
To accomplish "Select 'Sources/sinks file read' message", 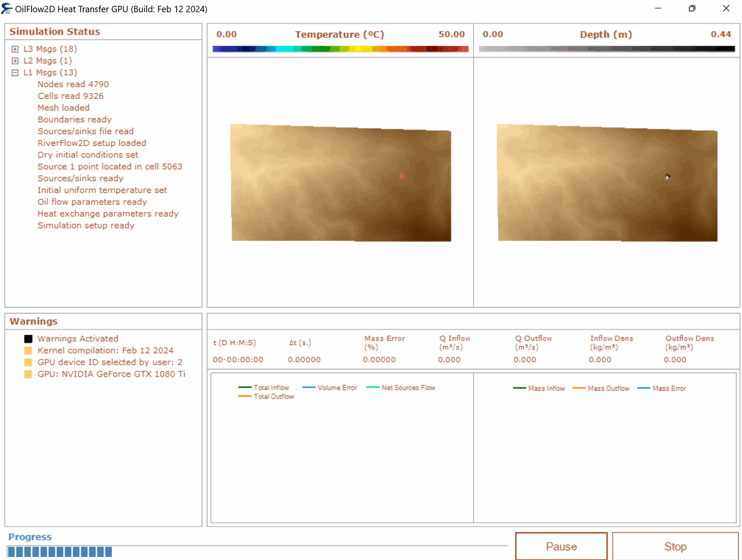I will coord(86,132).
